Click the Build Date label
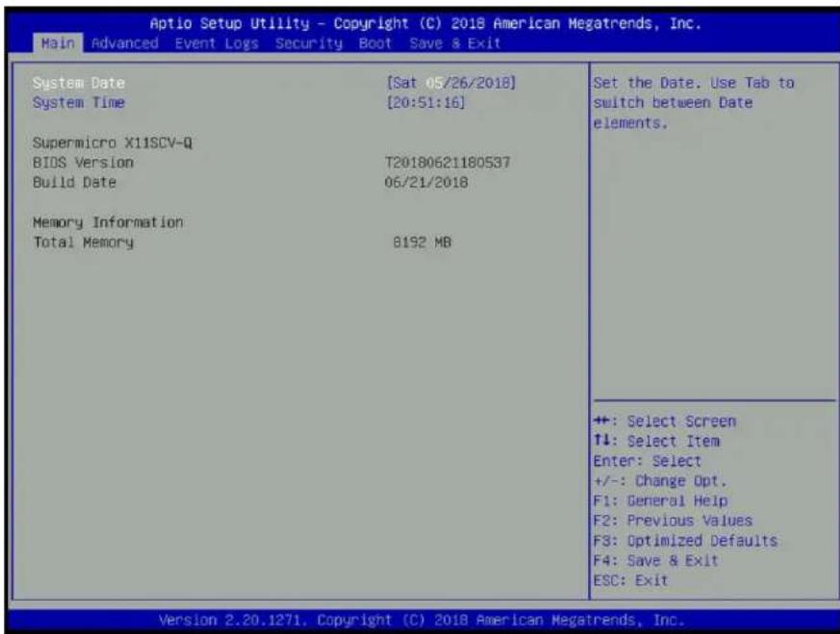 point(74,183)
